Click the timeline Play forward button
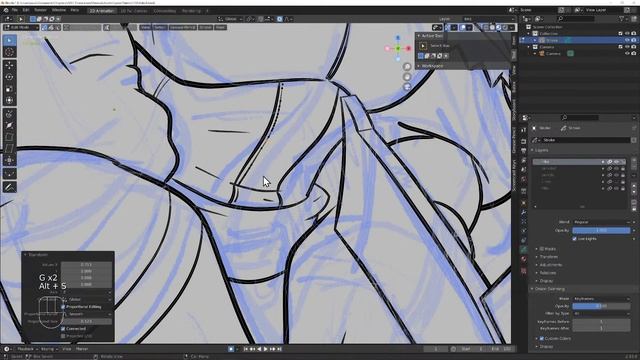 [266, 349]
